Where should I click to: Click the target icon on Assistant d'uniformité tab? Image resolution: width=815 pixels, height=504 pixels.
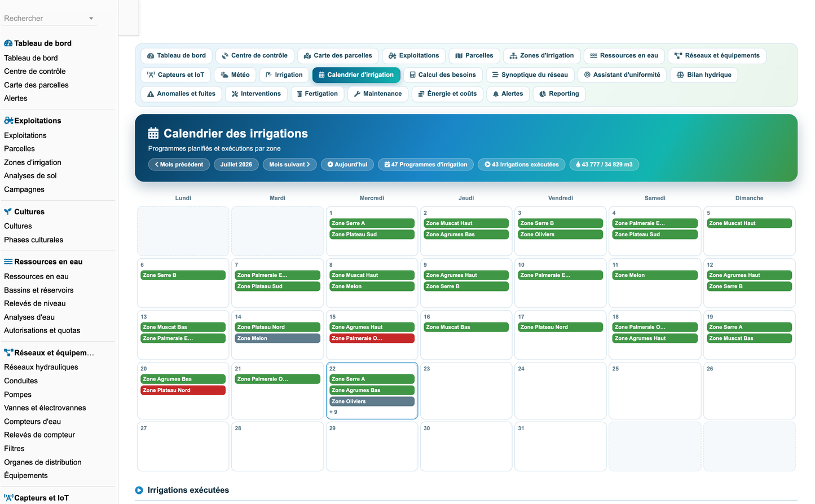coord(587,75)
